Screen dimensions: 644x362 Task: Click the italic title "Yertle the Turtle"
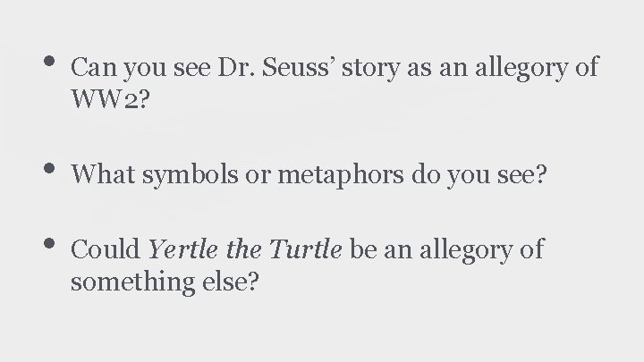[244, 249]
